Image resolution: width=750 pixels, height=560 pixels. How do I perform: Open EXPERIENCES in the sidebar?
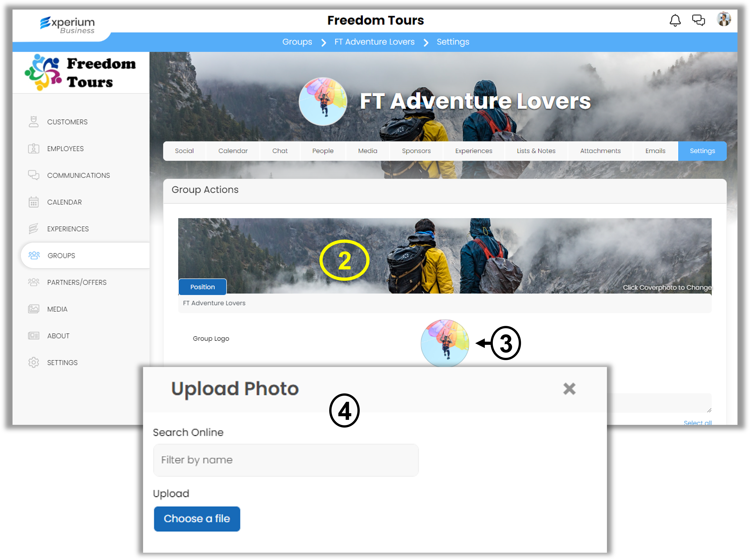[x=68, y=229]
